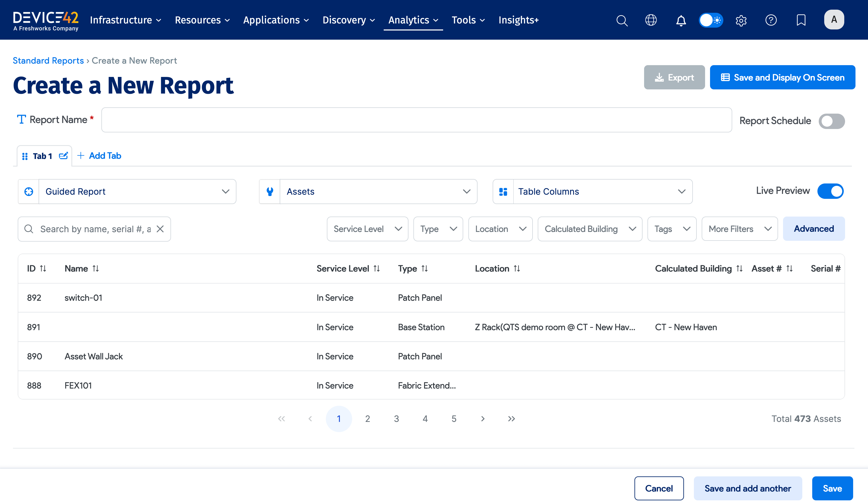
Task: Expand the Table Columns selector
Action: (592, 191)
